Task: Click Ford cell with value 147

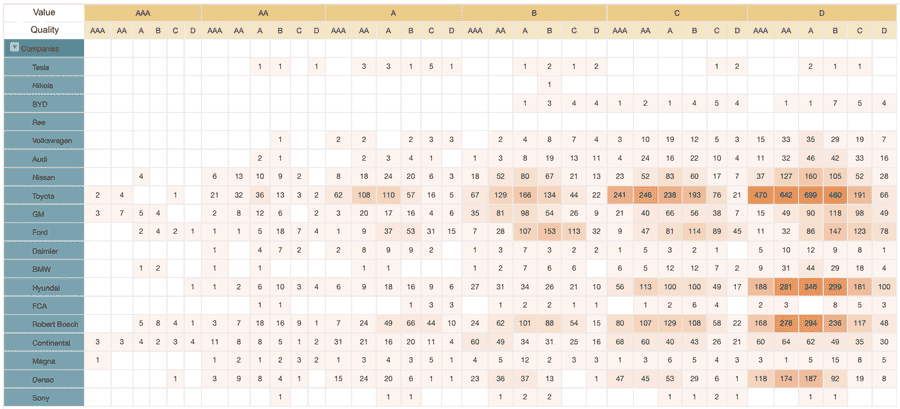Action: click(835, 232)
